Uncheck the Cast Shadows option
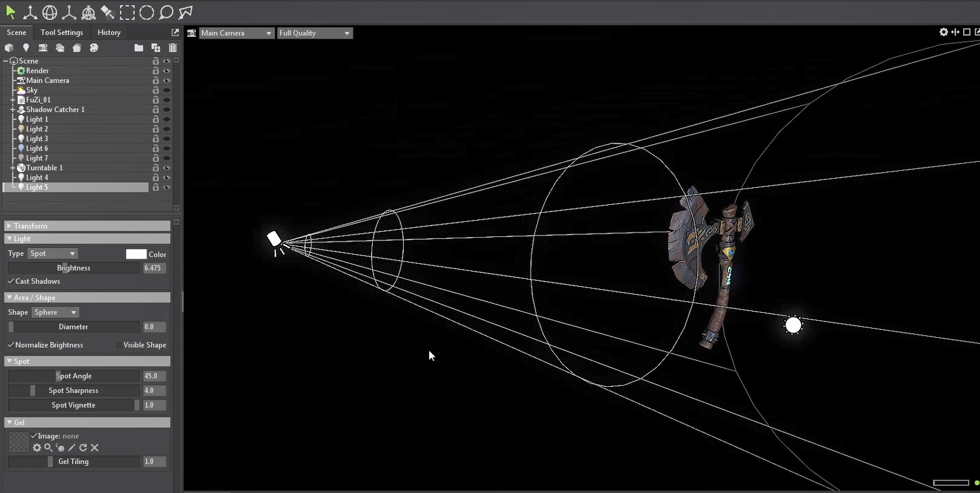 (11, 281)
